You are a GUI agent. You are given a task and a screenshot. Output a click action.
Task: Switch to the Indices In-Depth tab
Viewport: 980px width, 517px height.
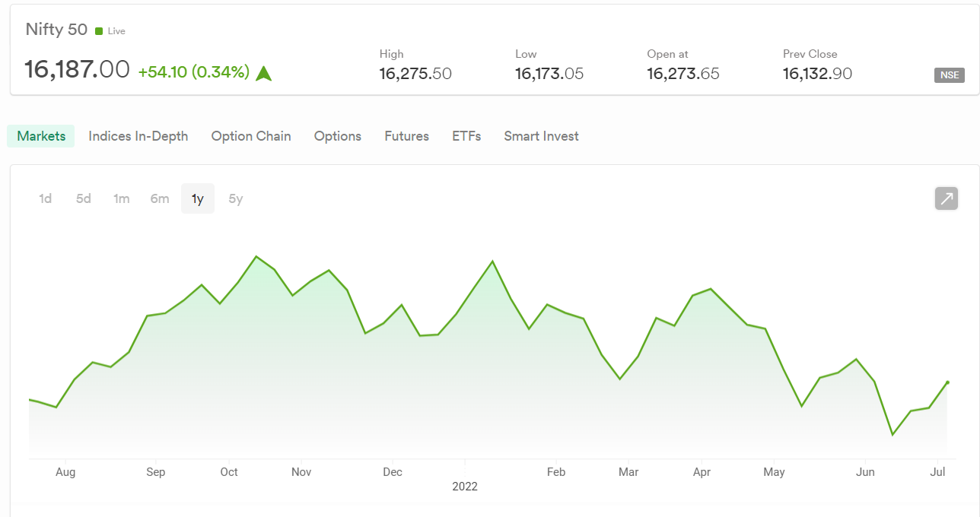tap(138, 136)
